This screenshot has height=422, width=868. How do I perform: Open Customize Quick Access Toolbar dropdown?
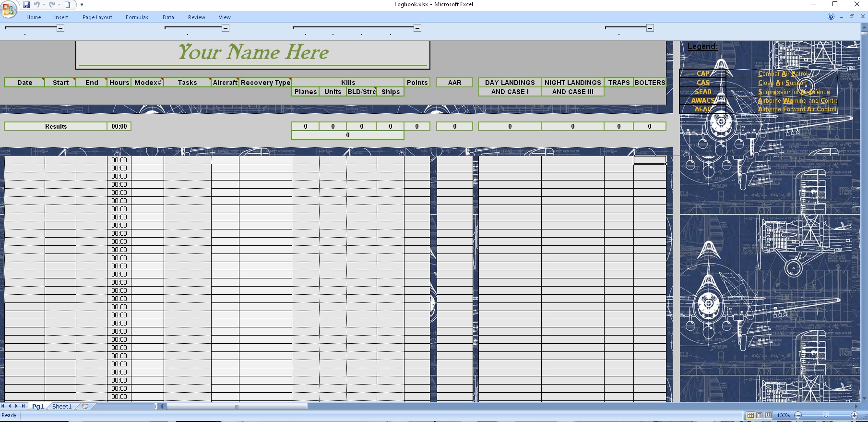pyautogui.click(x=82, y=5)
